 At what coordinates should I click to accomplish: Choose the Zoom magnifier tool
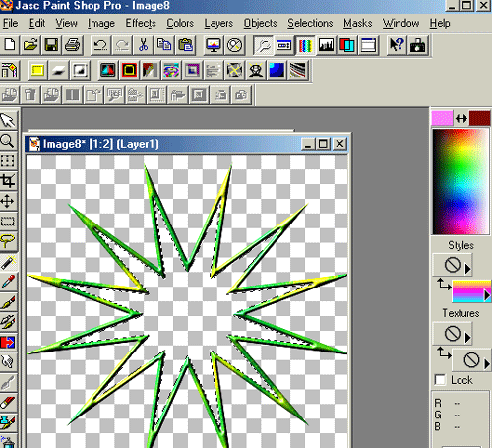click(8, 141)
